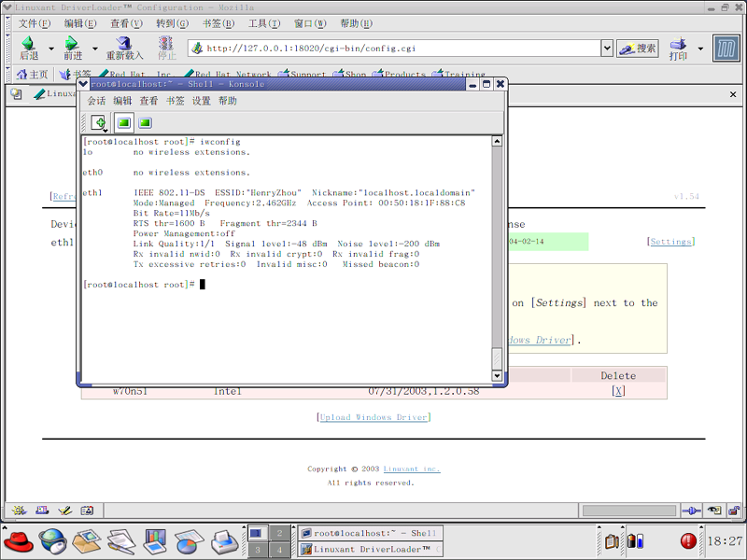Open Konsole's 会话 menu

(x=96, y=101)
